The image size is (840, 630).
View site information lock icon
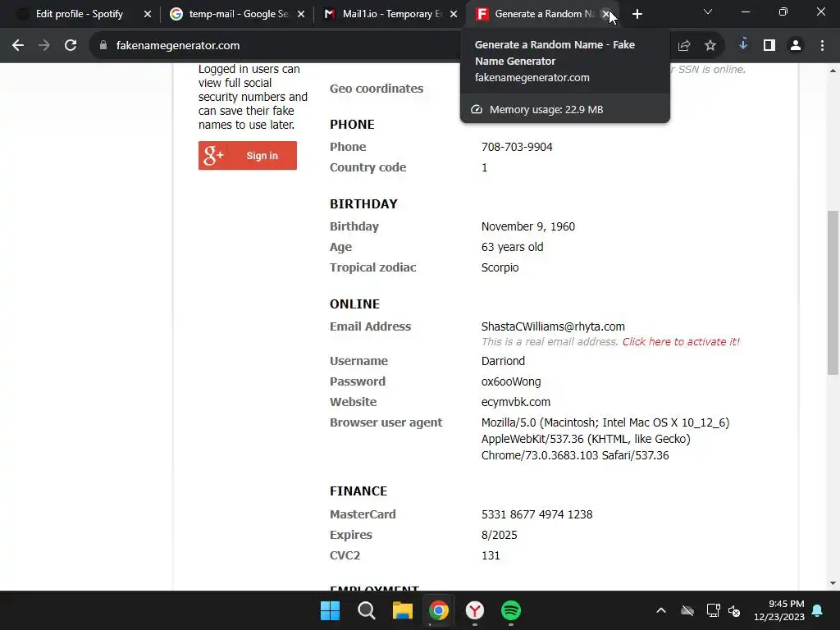[x=103, y=46]
